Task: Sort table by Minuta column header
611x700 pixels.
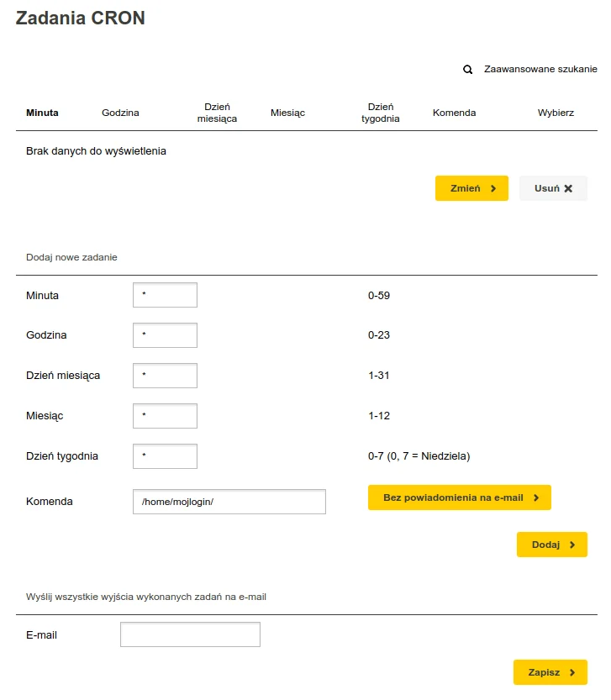Action: coord(42,113)
